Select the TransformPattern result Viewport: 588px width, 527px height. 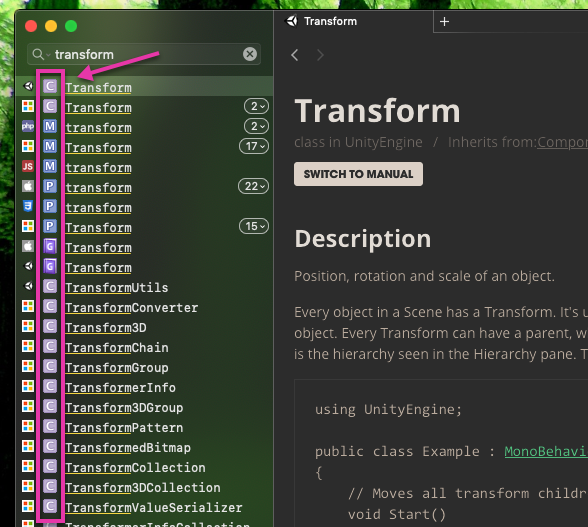click(124, 428)
